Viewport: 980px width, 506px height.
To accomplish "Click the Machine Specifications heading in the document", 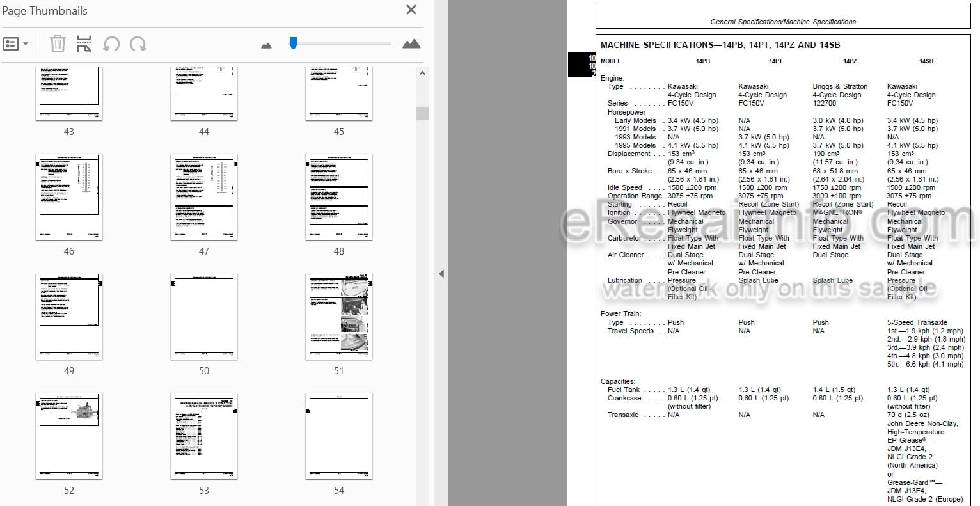I will coord(720,45).
